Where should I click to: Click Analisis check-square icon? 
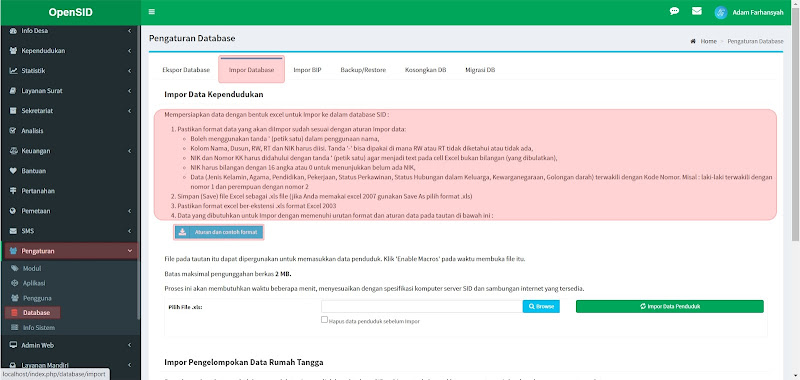click(x=13, y=131)
